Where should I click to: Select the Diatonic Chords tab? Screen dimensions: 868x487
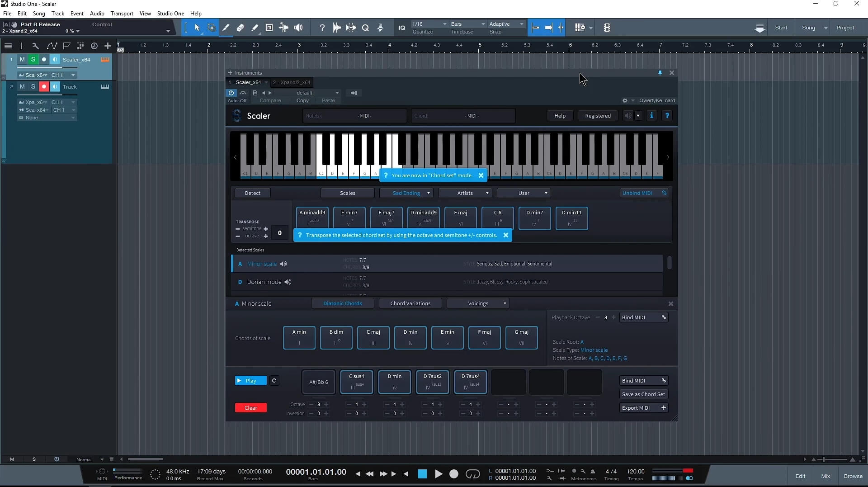point(342,303)
